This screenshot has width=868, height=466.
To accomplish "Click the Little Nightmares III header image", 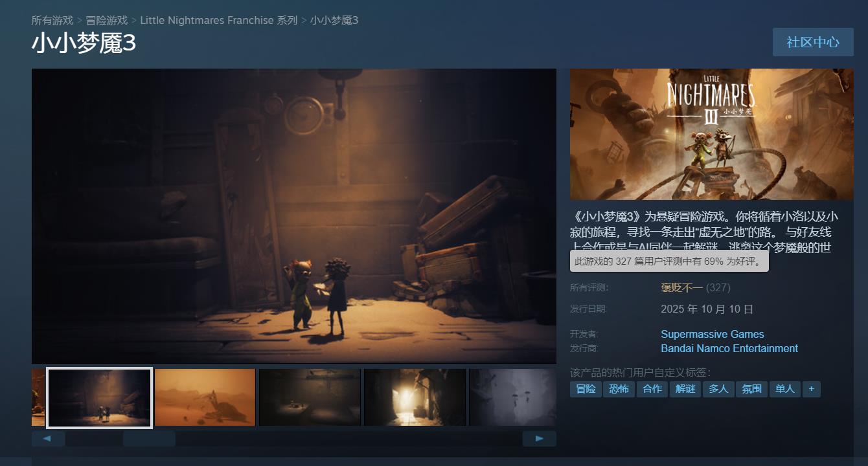I will (x=711, y=134).
